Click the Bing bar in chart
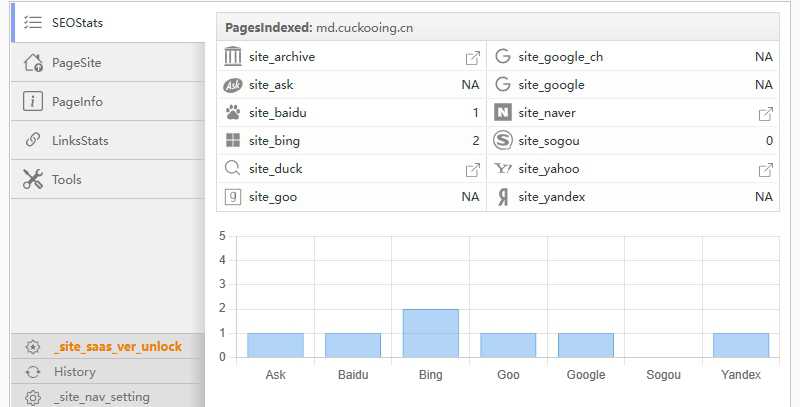 [x=430, y=333]
